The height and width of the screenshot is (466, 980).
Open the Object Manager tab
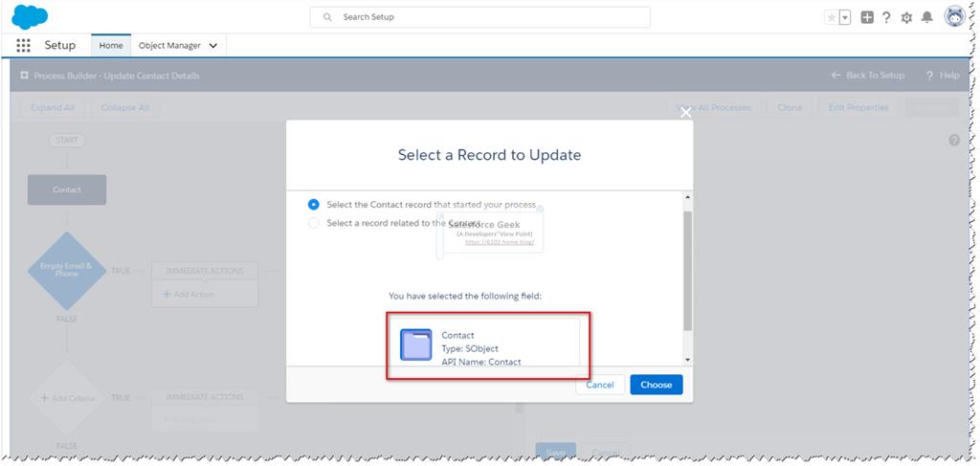click(169, 46)
